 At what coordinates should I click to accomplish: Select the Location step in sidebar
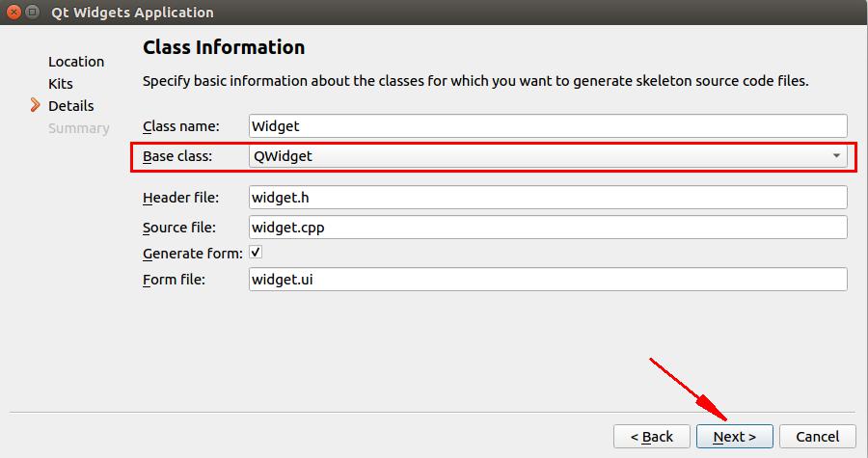click(x=76, y=62)
